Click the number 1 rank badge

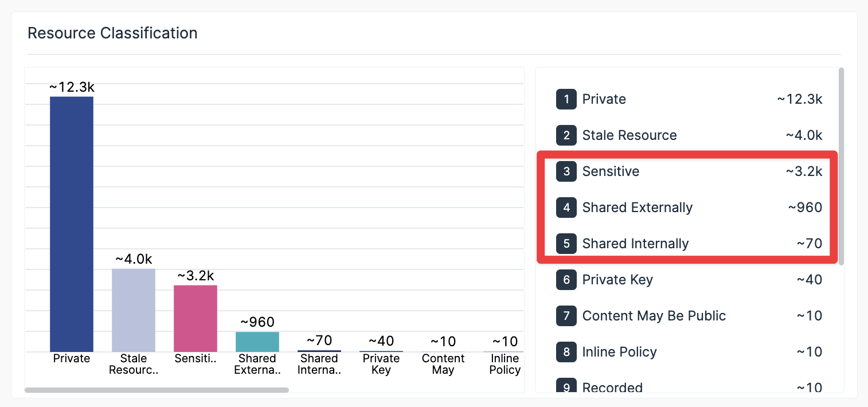566,99
